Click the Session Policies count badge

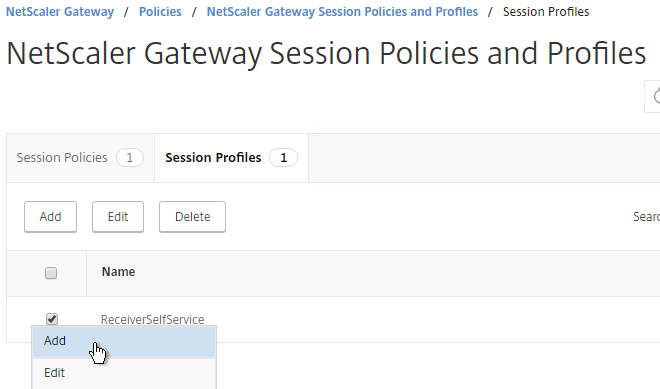coord(130,158)
